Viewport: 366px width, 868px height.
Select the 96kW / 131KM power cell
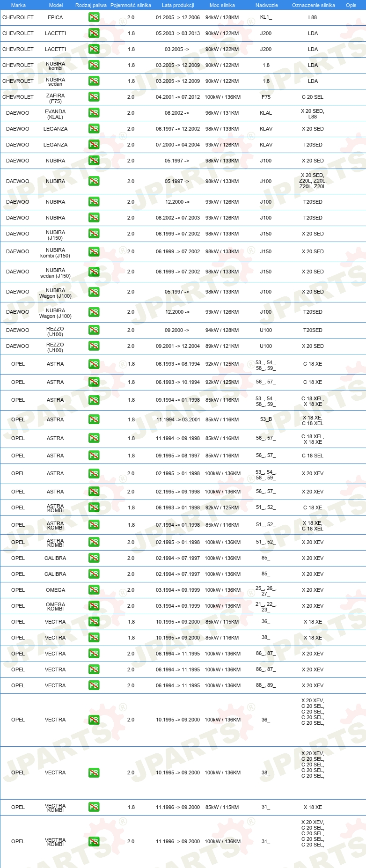(x=222, y=113)
